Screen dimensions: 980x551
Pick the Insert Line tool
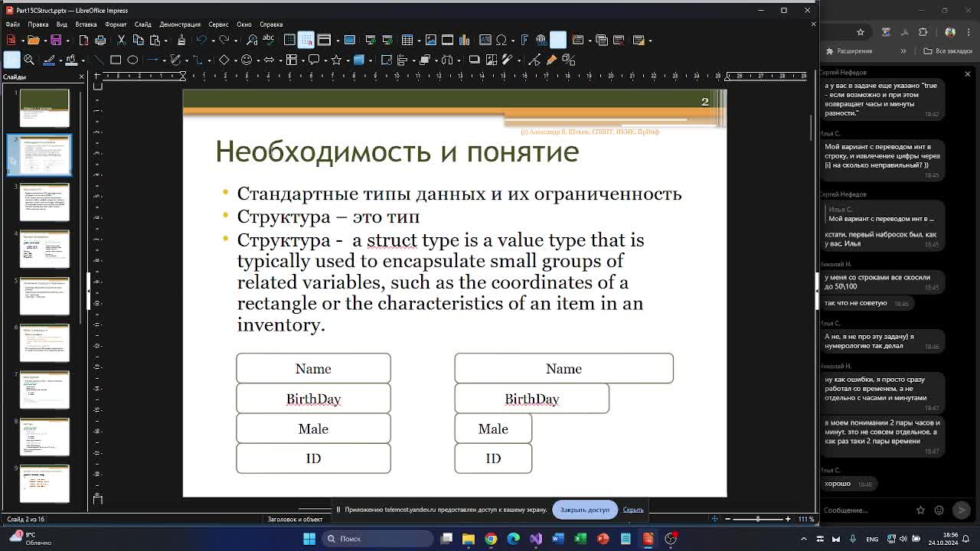coord(99,60)
